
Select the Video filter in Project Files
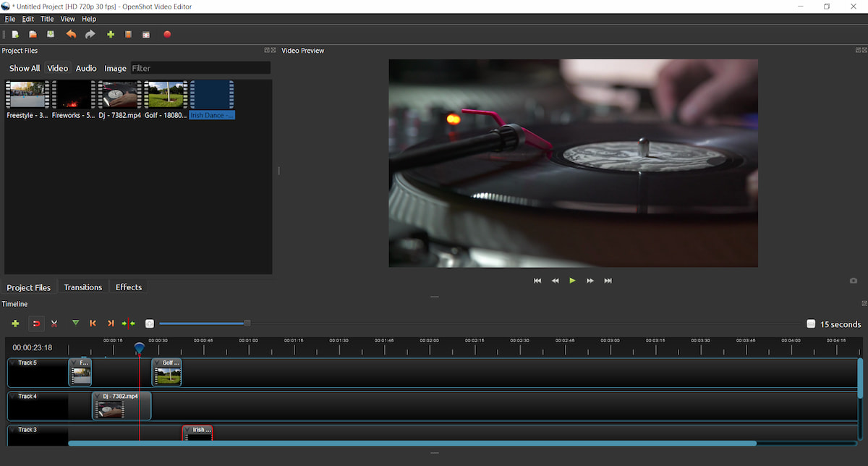point(57,68)
